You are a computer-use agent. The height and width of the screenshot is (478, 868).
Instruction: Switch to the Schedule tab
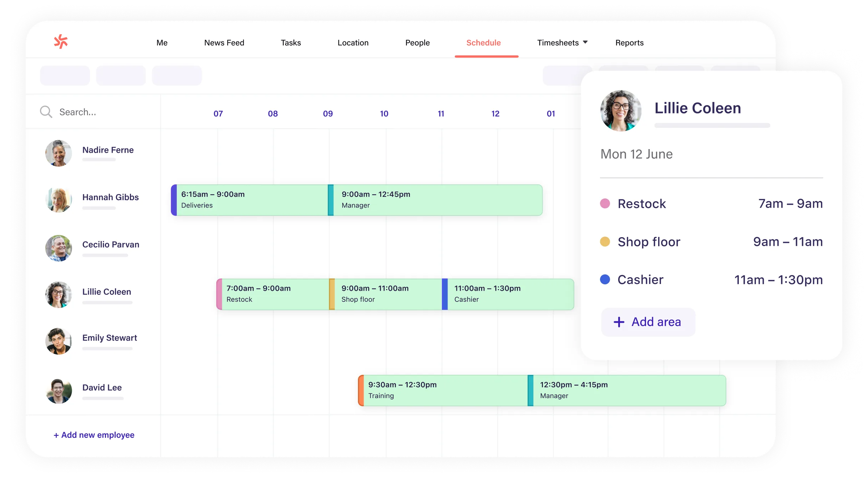pyautogui.click(x=483, y=42)
